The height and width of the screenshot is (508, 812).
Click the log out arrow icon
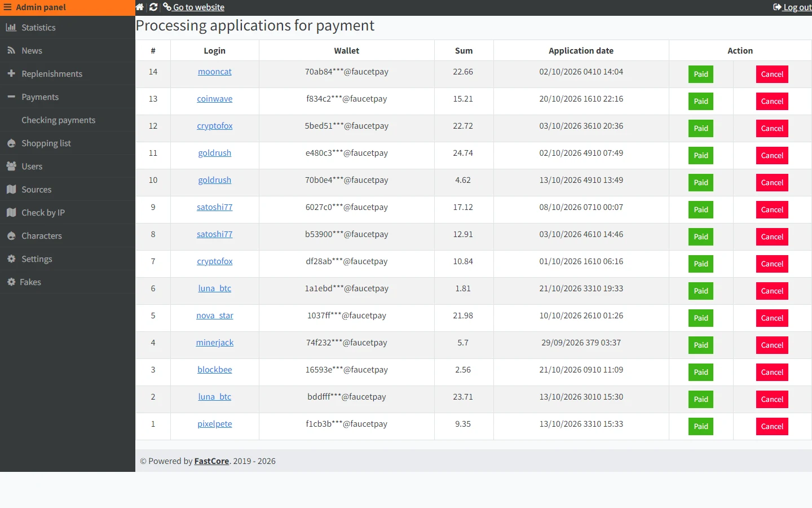click(x=777, y=7)
